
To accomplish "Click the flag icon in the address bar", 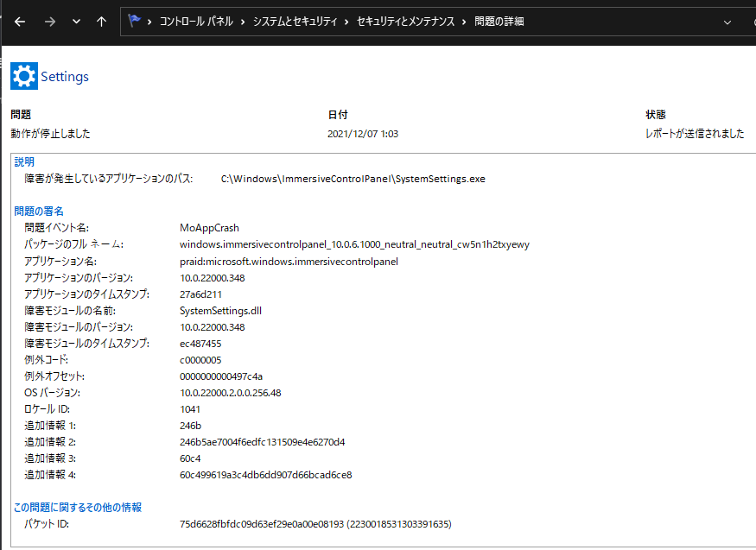I will coord(134,21).
